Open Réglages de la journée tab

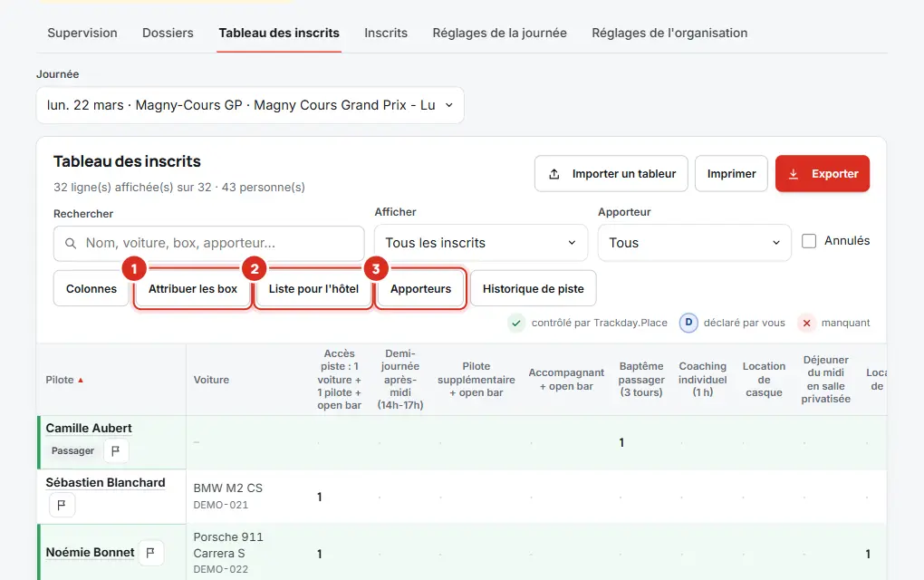[x=500, y=33]
